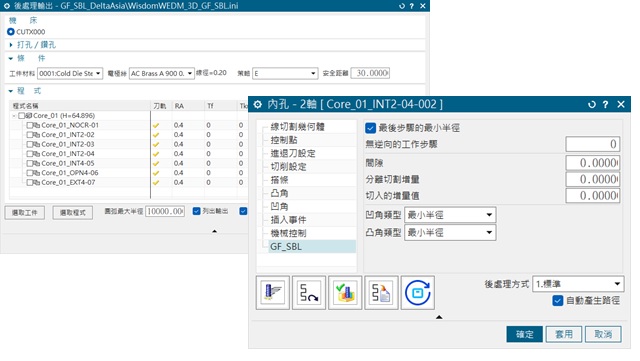
Task: Click the toolpath check mark for Core_01_INT4-05
Action: tap(156, 163)
